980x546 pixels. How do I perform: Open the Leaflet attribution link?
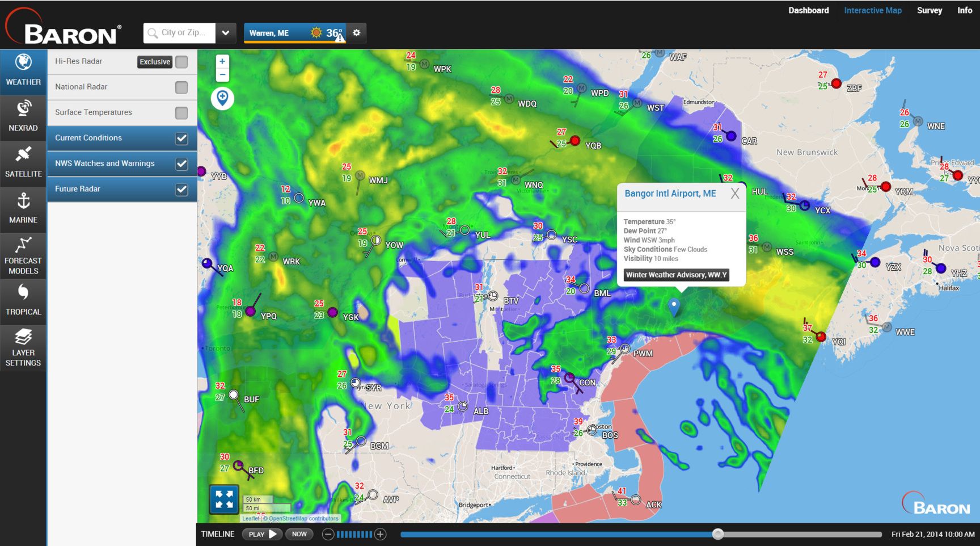(x=251, y=518)
